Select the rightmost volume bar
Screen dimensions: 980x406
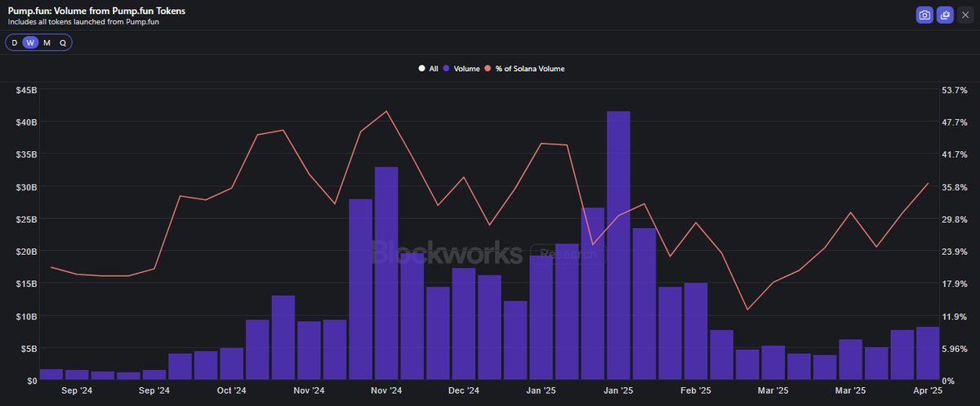point(927,353)
